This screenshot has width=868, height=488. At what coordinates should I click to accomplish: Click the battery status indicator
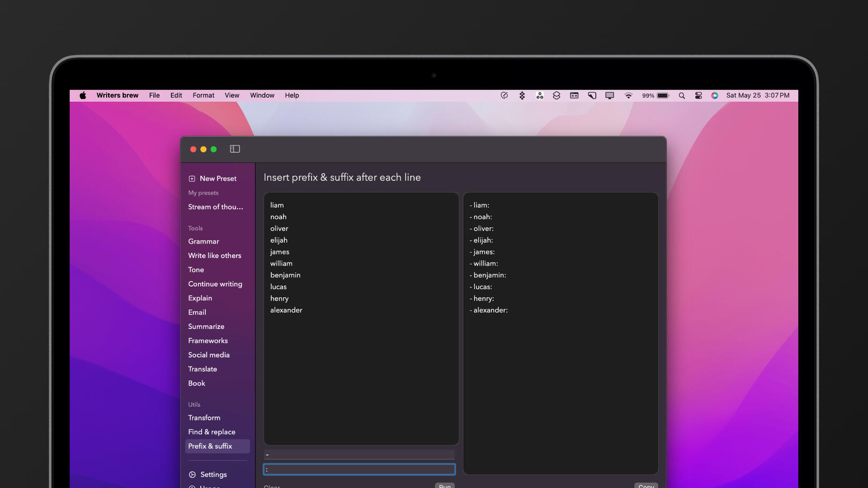pos(663,96)
